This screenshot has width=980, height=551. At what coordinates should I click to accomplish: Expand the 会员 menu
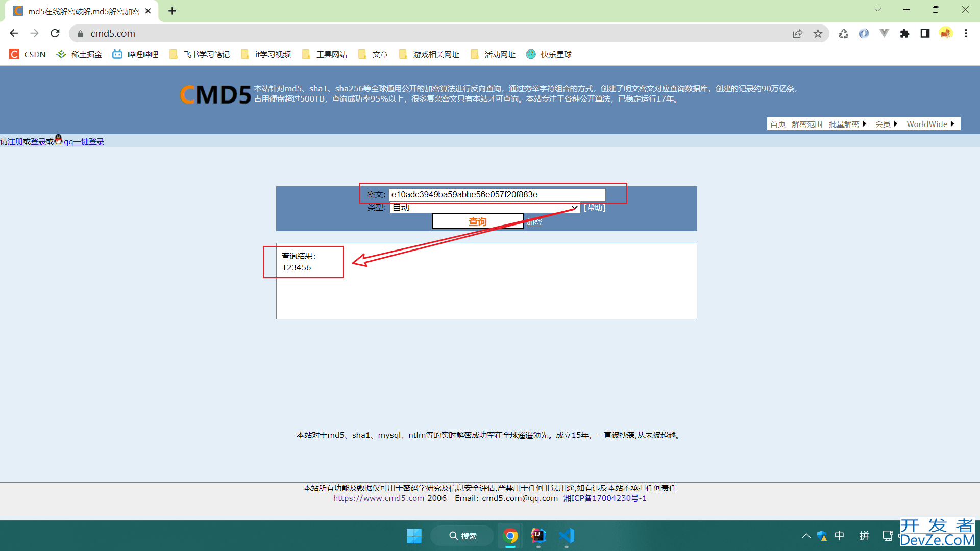pos(886,124)
